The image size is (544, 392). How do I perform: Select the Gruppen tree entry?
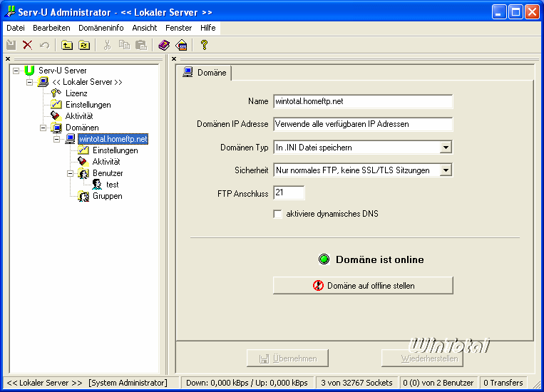click(x=108, y=196)
